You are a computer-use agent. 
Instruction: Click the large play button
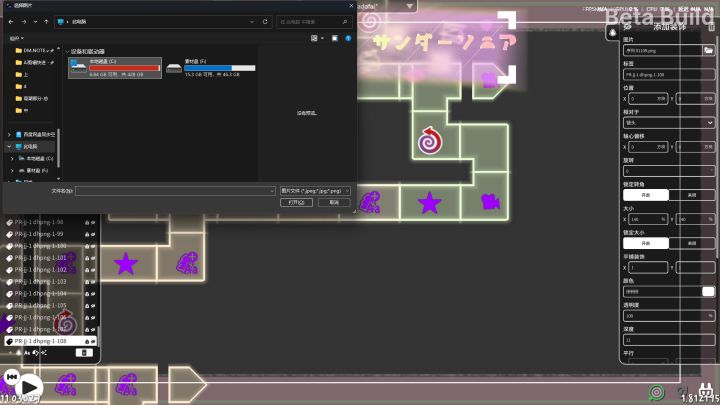point(30,388)
